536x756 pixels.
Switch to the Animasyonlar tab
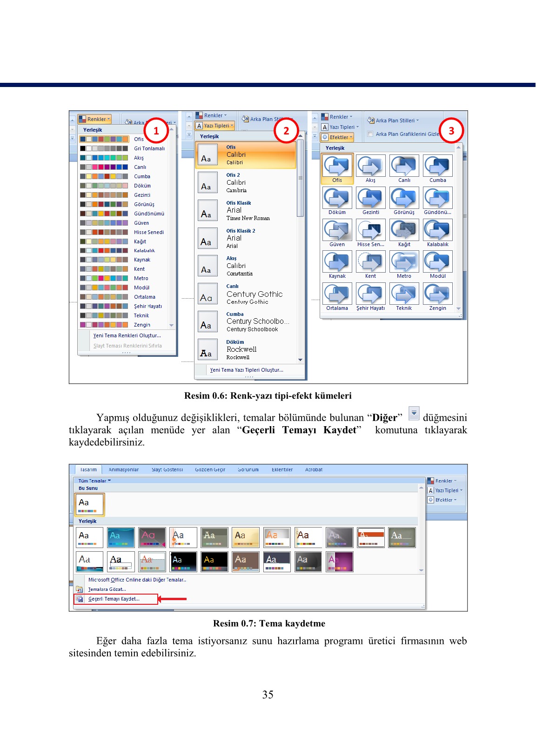pyautogui.click(x=124, y=469)
